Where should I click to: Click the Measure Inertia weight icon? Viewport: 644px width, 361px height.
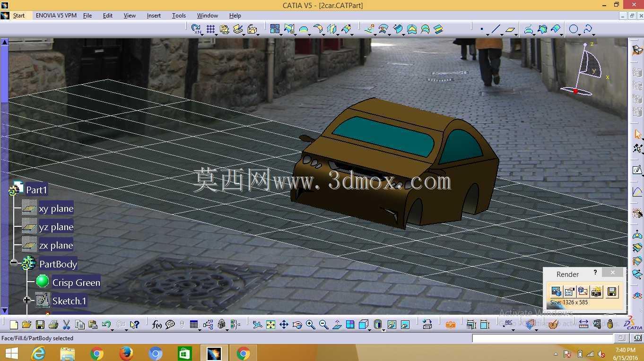point(610,325)
